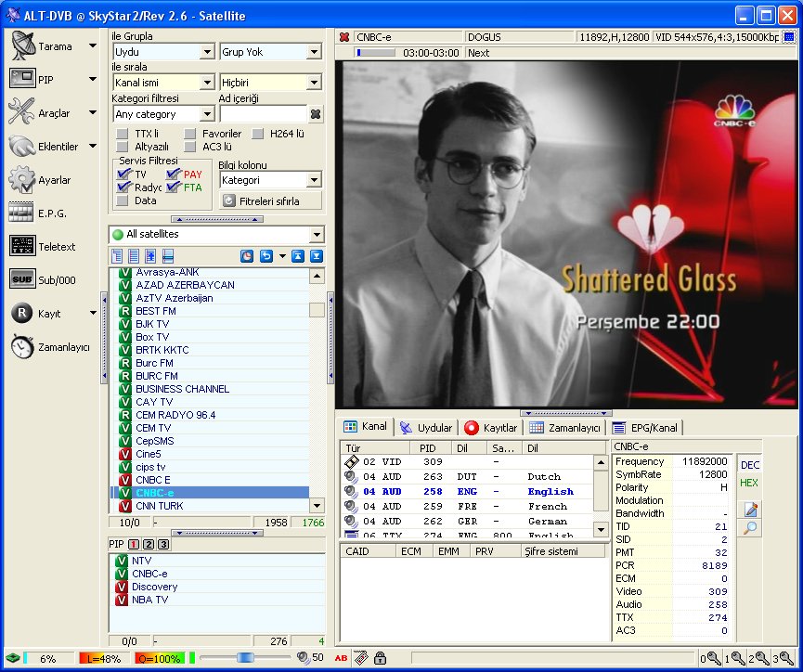This screenshot has width=803, height=672.
Task: Click the Sub/000 subtitles icon
Action: click(22, 279)
